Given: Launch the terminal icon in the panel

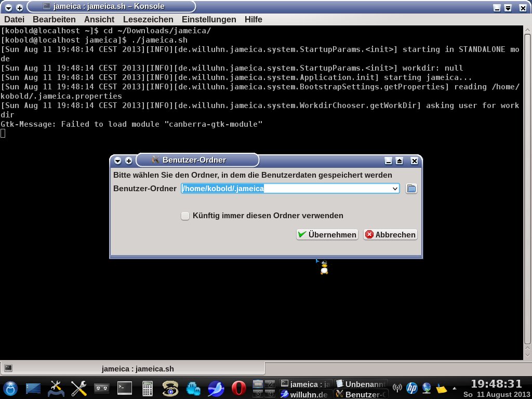Looking at the screenshot, I should tap(125, 388).
